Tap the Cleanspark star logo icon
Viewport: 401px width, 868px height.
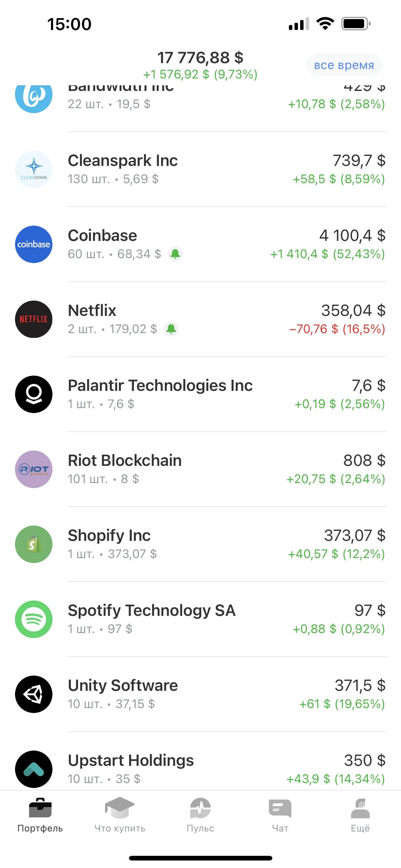click(x=34, y=169)
